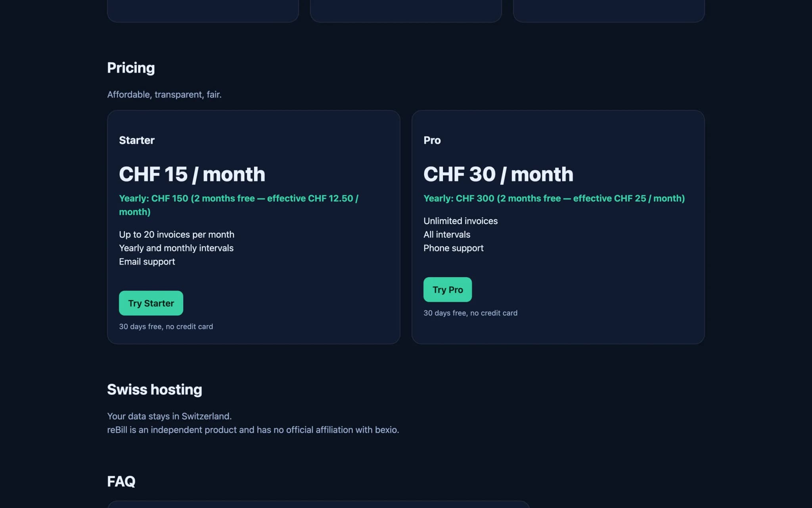Click the 'Yearly: CHF 300' offer text

[x=554, y=198]
